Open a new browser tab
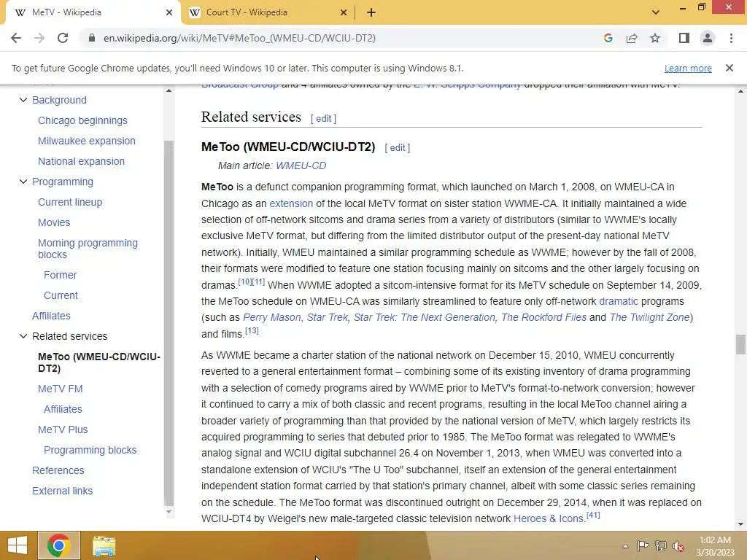This screenshot has height=560, width=747. (371, 12)
